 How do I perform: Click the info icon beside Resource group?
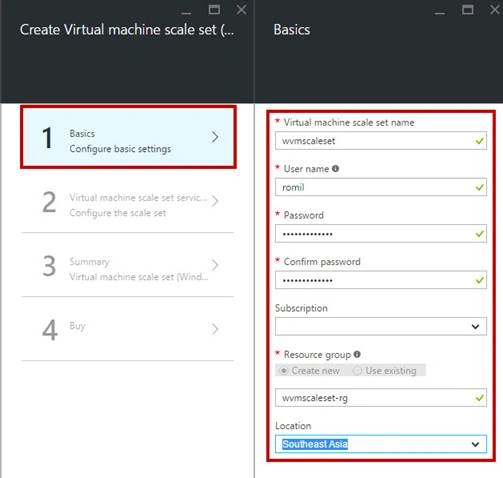click(x=357, y=354)
